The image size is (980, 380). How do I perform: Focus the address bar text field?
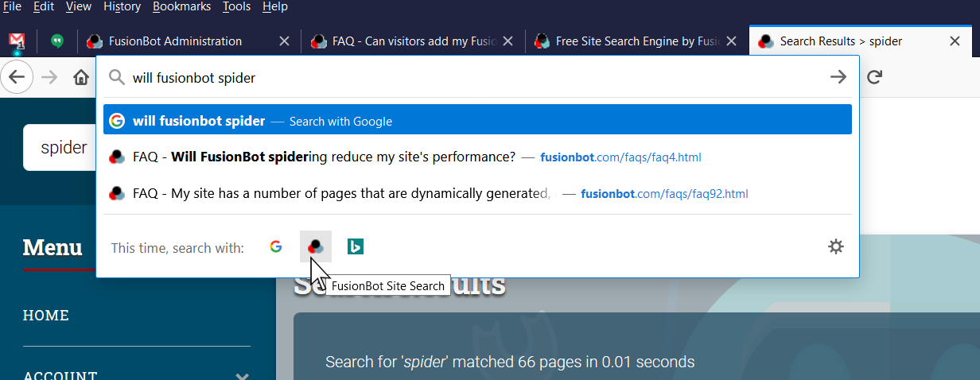(476, 77)
